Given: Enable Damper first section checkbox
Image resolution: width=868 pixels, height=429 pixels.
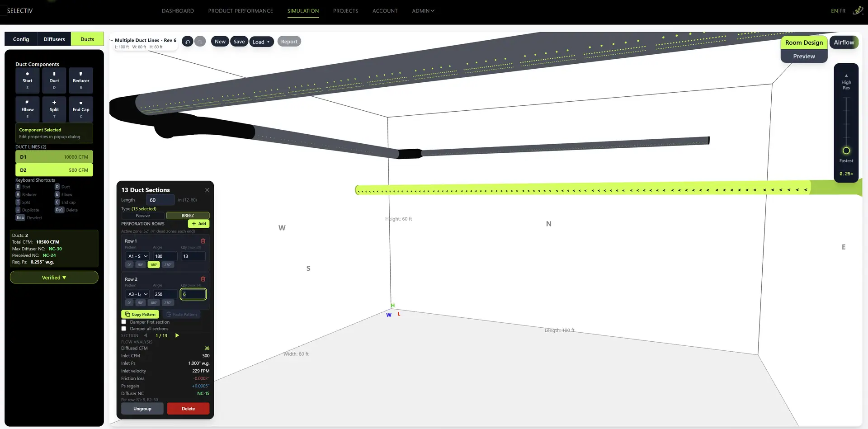Looking at the screenshot, I should (124, 322).
